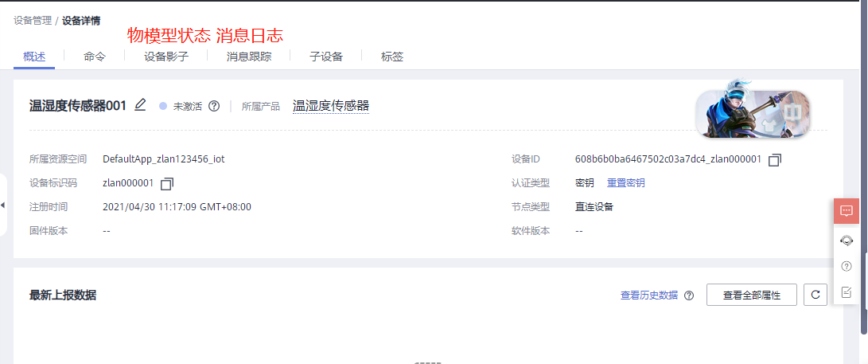Click the right sidebar help question icon
Image resolution: width=868 pixels, height=364 pixels.
847,266
